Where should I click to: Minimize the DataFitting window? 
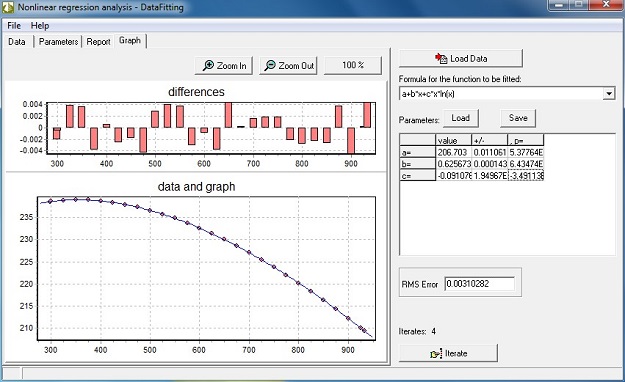pyautogui.click(x=559, y=5)
